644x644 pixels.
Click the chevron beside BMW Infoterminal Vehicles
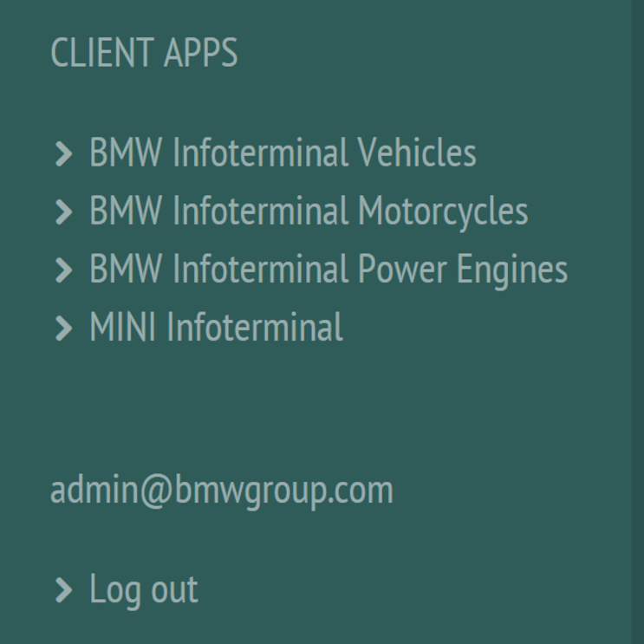click(x=63, y=155)
